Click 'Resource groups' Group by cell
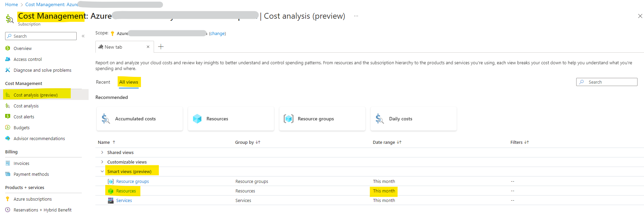 (x=252, y=181)
